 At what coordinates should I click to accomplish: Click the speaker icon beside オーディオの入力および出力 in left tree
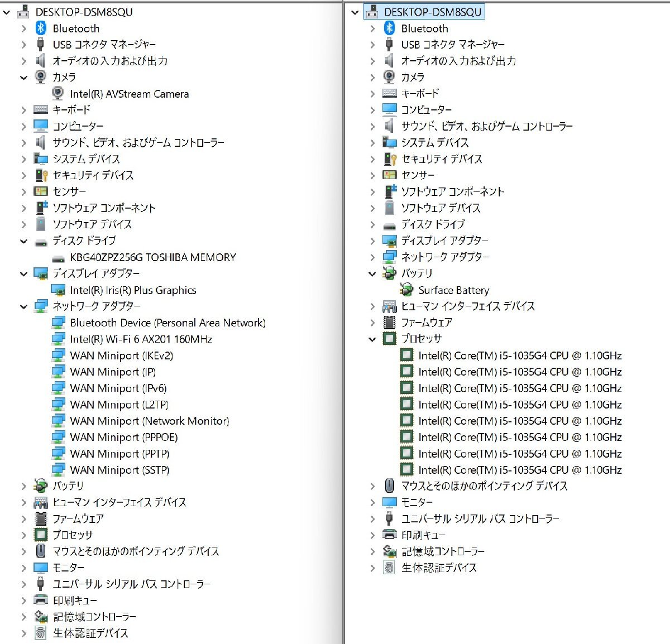tap(40, 60)
